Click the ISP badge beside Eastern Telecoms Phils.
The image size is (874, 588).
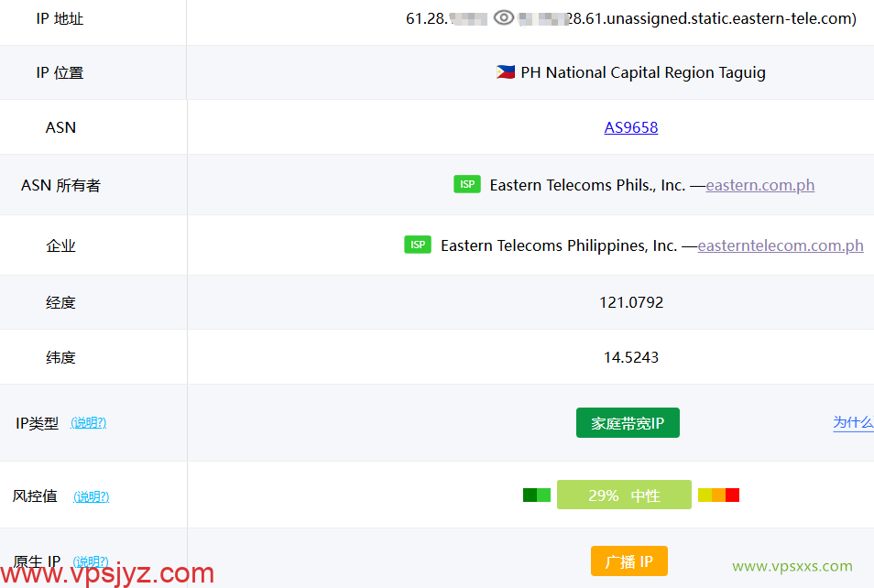467,184
